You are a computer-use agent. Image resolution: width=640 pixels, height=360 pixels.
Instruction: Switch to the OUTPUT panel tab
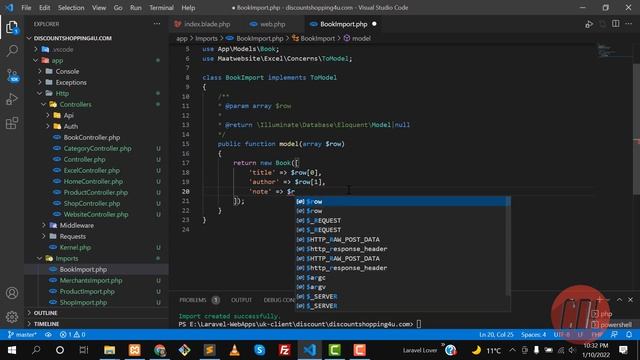(241, 300)
